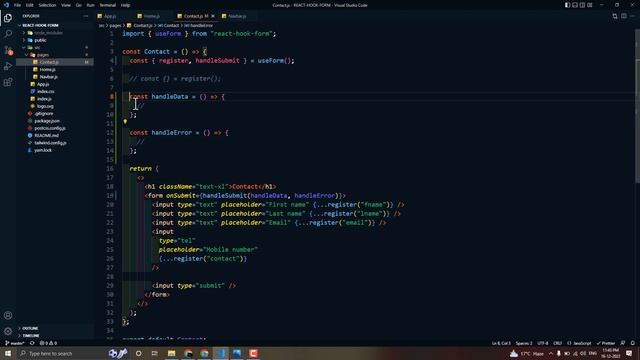Change encoding via UTF-8 status entry
640x360 pixels.
click(x=543, y=343)
